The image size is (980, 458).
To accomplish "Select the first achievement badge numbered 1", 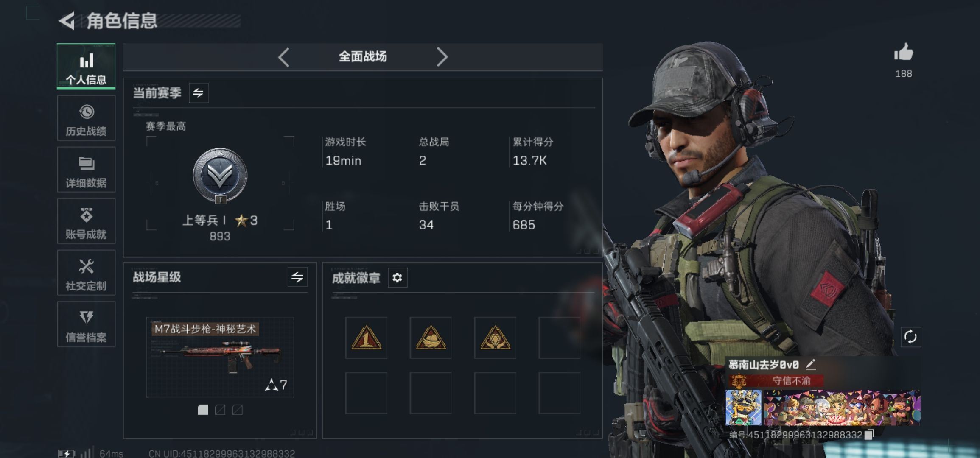I will 366,338.
